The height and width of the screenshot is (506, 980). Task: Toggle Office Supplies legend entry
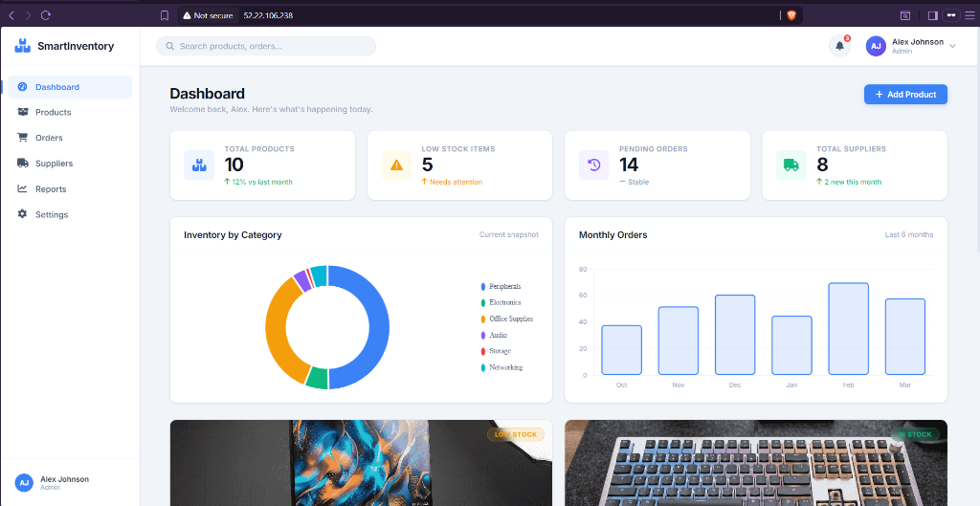(506, 319)
